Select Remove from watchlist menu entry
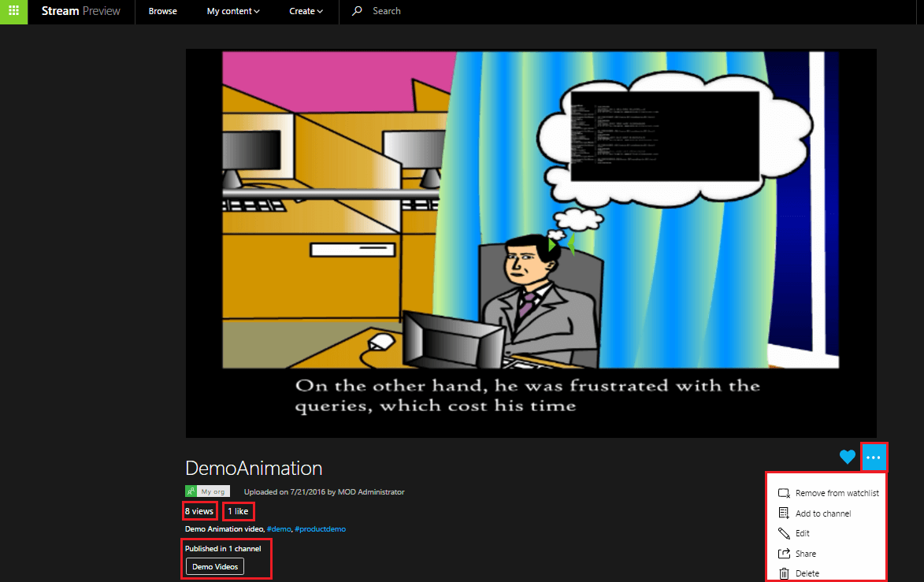924x582 pixels. click(x=837, y=494)
